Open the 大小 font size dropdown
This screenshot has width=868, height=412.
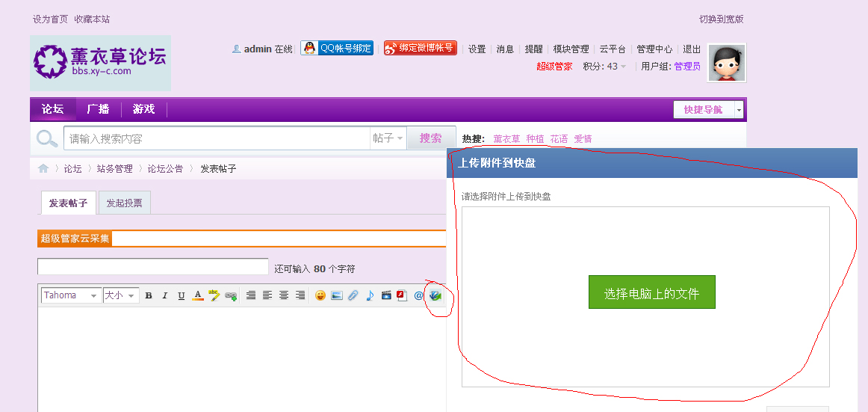tap(121, 295)
